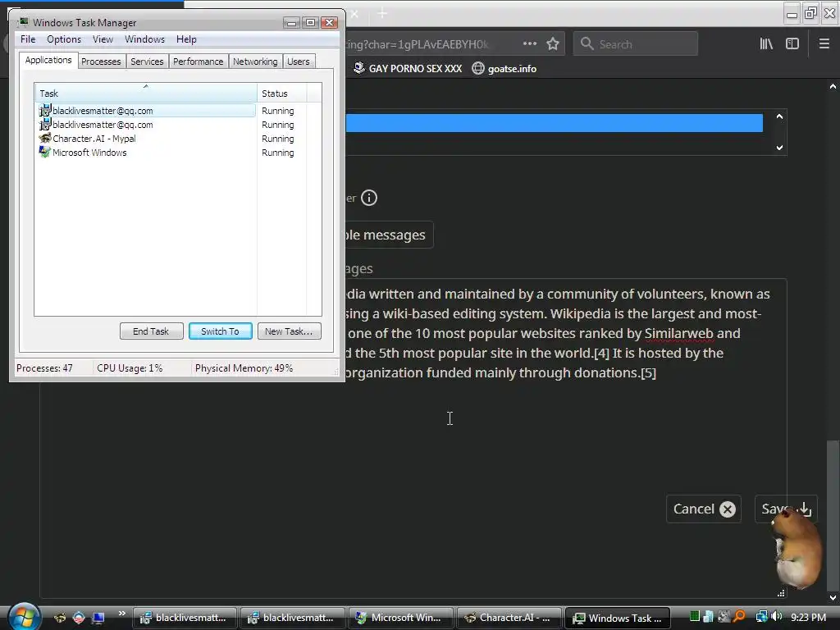Click the Windows Task taskbar button
The height and width of the screenshot is (630, 840).
[x=618, y=618]
